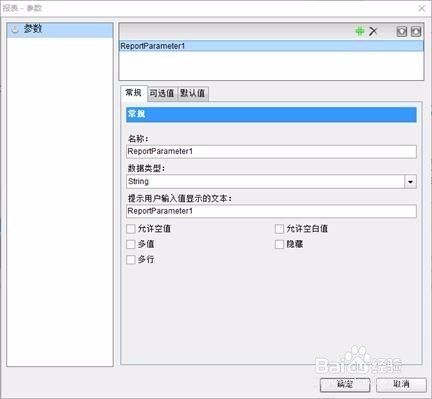Click the blue 常规 section header
The image size is (432, 399).
coord(271,114)
